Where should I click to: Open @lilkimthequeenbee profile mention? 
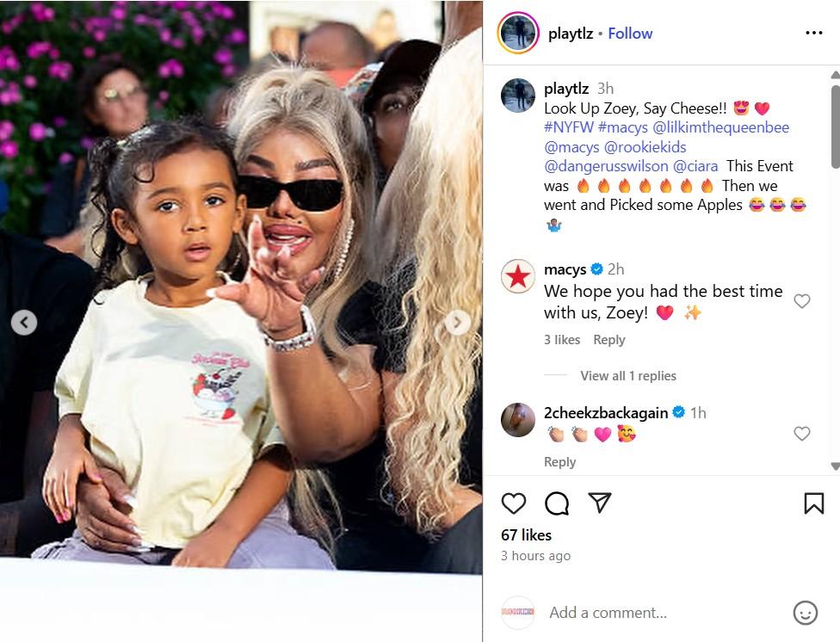click(x=720, y=127)
